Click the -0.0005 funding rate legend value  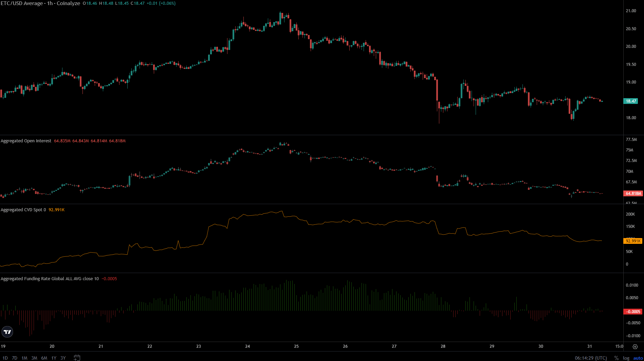click(109, 279)
